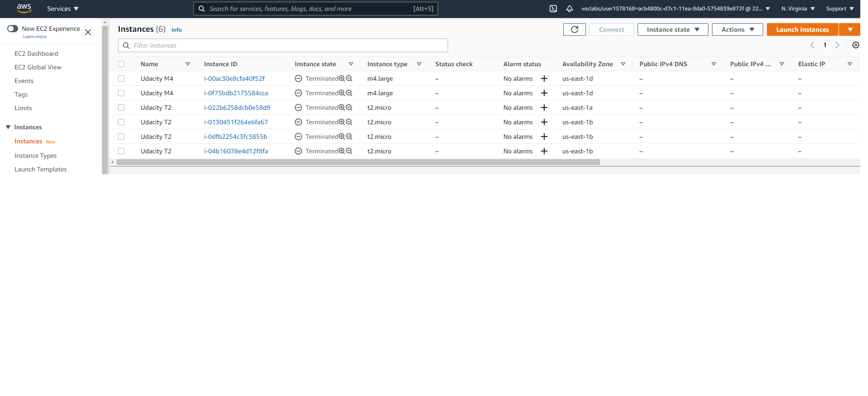Open the Actions dropdown
The height and width of the screenshot is (396, 868).
click(x=737, y=29)
